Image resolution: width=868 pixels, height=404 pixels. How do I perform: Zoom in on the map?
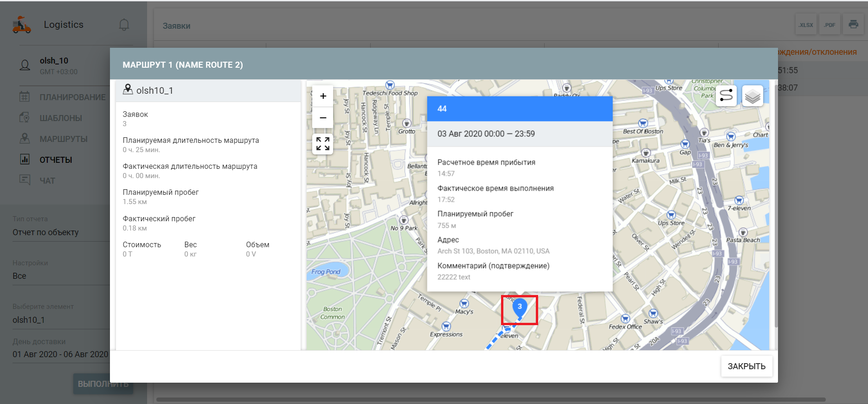tap(323, 96)
